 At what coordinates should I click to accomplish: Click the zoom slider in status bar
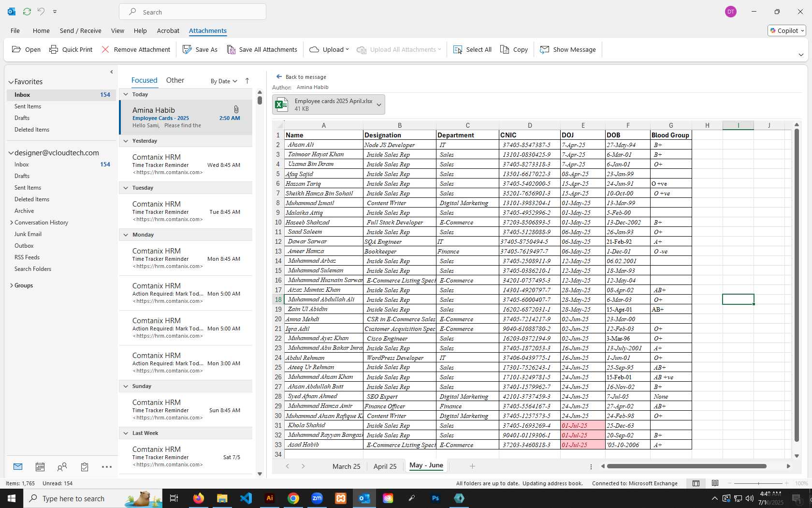[x=758, y=483]
